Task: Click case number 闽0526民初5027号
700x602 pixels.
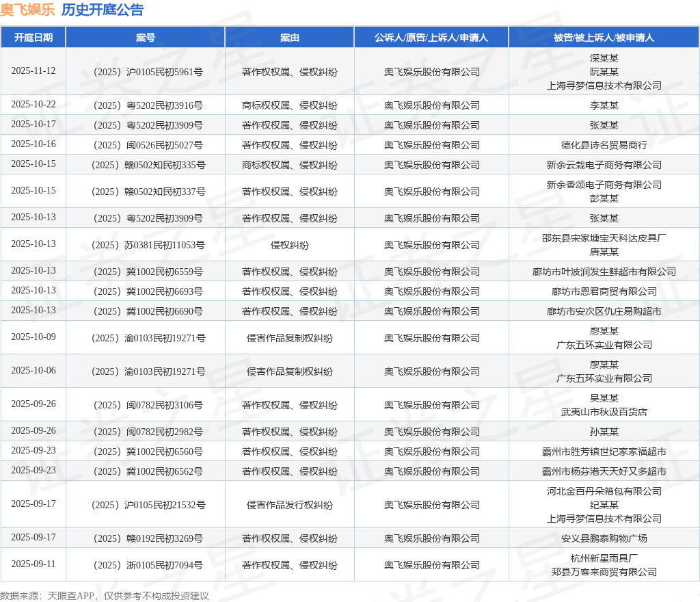Action: (x=148, y=145)
